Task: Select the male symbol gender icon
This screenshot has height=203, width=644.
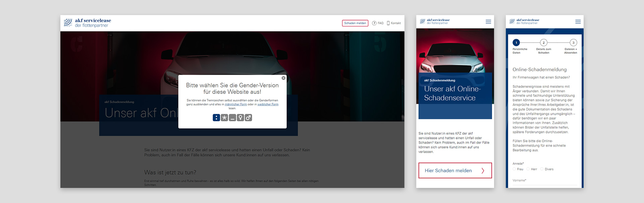Action: (x=248, y=118)
